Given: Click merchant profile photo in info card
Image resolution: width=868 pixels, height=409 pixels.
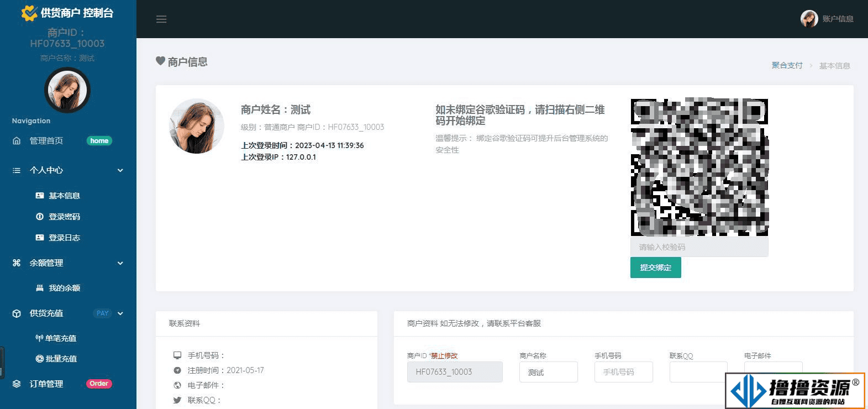Looking at the screenshot, I should pos(196,126).
